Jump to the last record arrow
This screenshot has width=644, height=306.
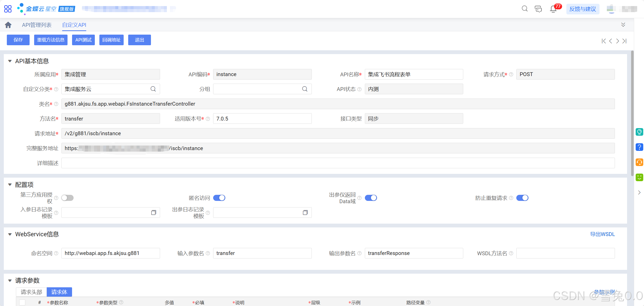coord(625,41)
